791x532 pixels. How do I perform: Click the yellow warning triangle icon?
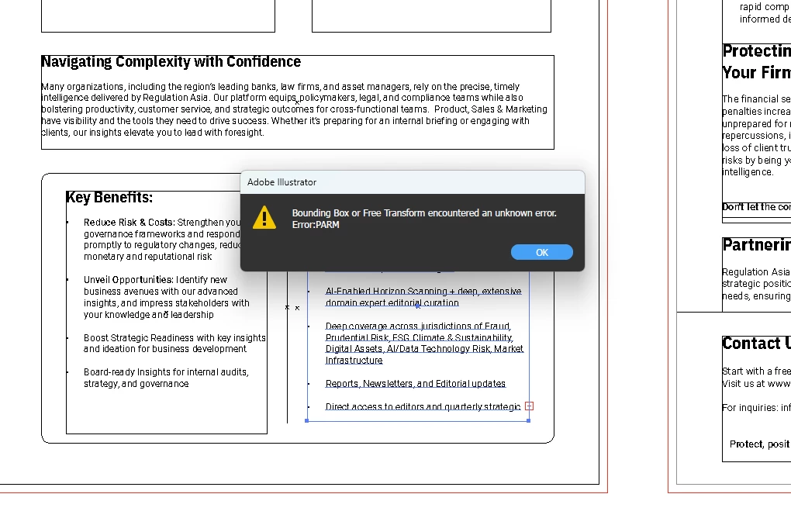tap(264, 217)
